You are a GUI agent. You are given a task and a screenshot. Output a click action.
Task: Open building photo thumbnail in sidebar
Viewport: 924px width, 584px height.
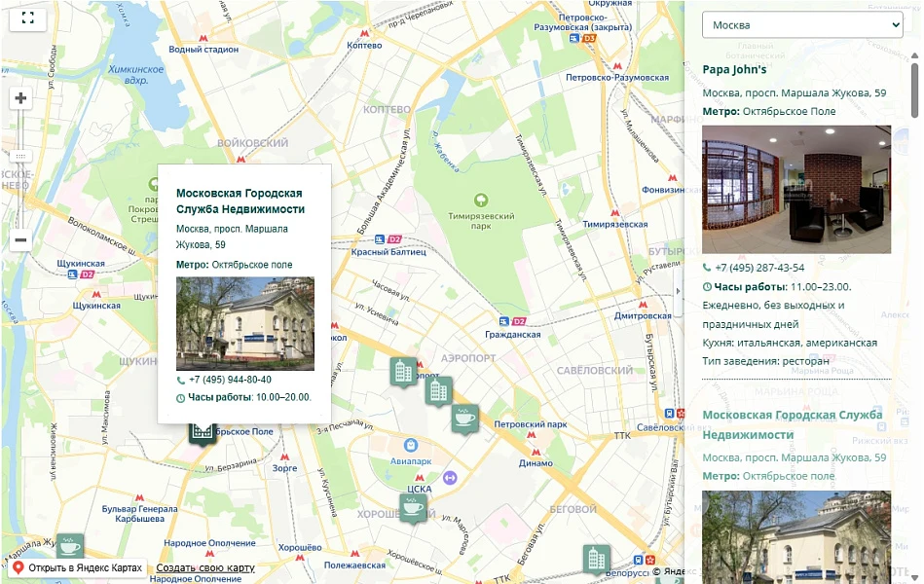coord(796,537)
